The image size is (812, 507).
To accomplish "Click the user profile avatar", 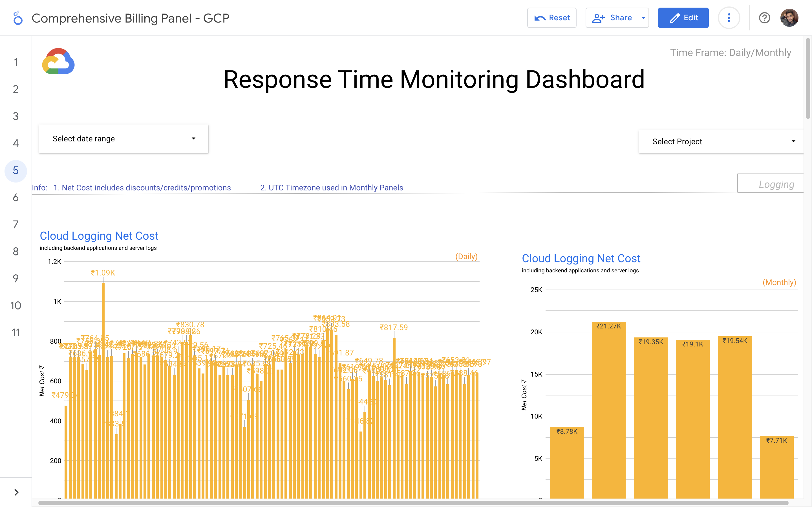I will point(789,18).
